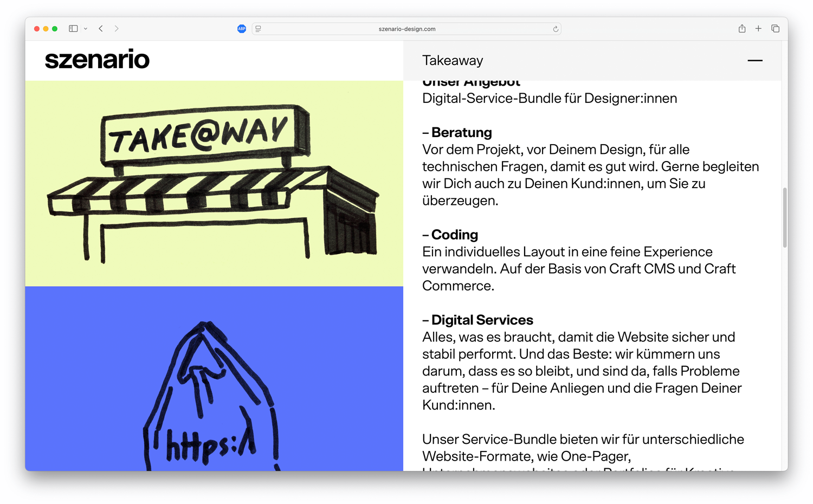This screenshot has height=504, width=813.
Task: Show the tab overview
Action: click(x=776, y=29)
